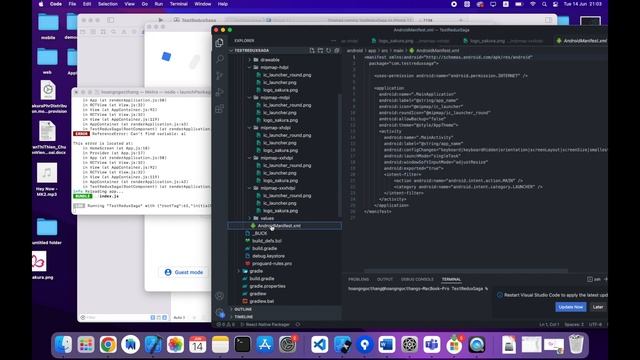Collapse all folders in Explorer
This screenshot has width=640, height=360.
coord(337,51)
